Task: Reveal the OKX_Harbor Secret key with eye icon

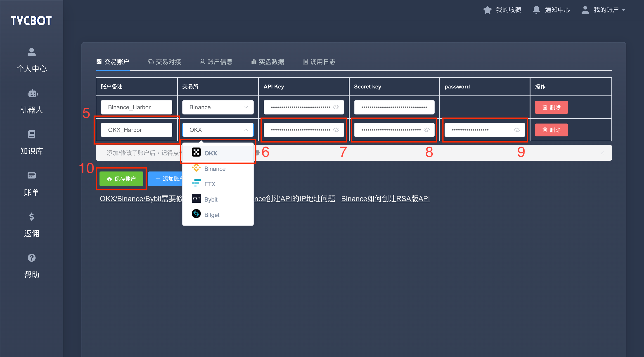Action: tap(427, 130)
